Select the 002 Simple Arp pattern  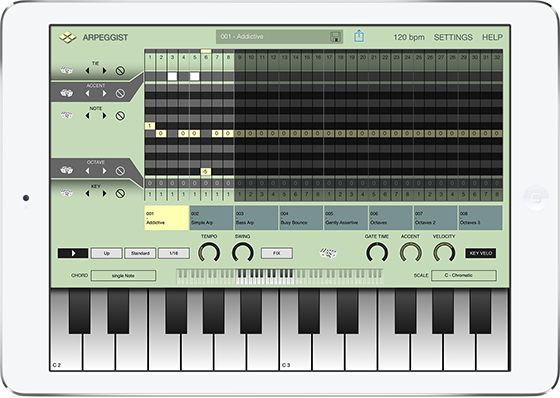tap(211, 218)
